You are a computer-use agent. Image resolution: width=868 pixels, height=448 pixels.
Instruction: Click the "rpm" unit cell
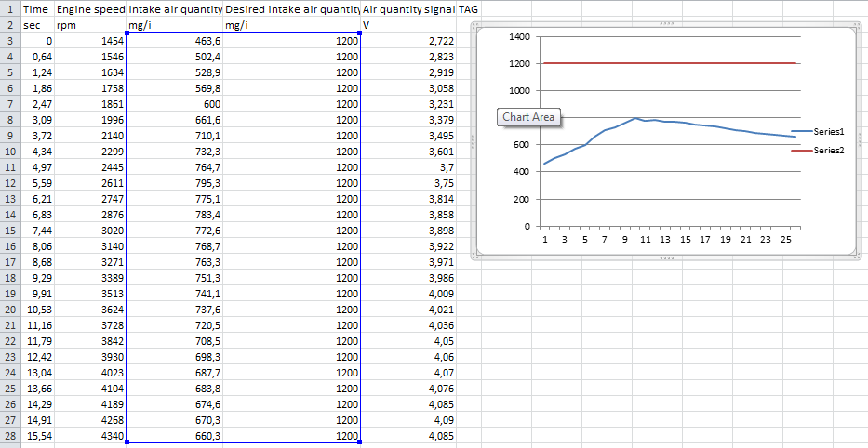(x=90, y=25)
